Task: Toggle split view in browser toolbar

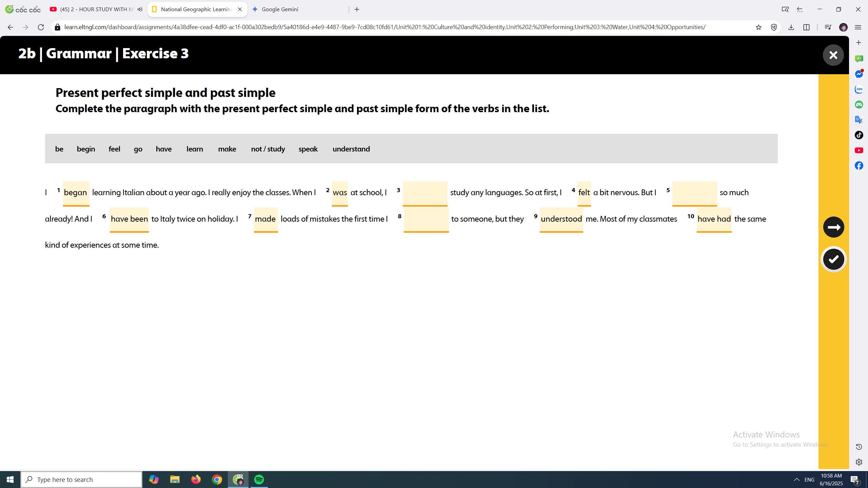Action: (x=806, y=27)
